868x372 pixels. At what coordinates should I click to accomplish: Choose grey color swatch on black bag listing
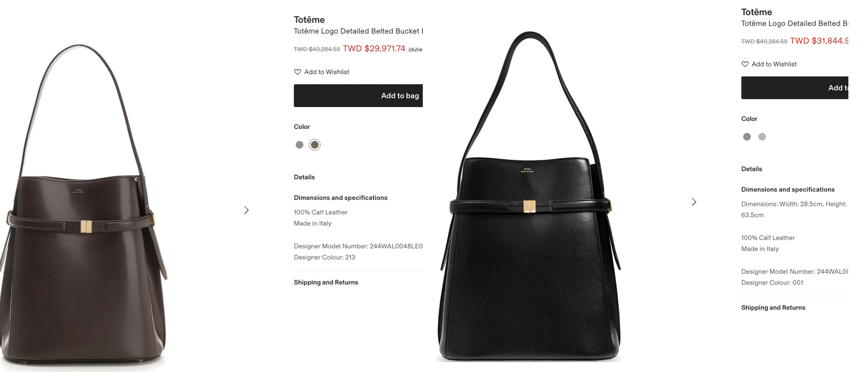coord(747,137)
